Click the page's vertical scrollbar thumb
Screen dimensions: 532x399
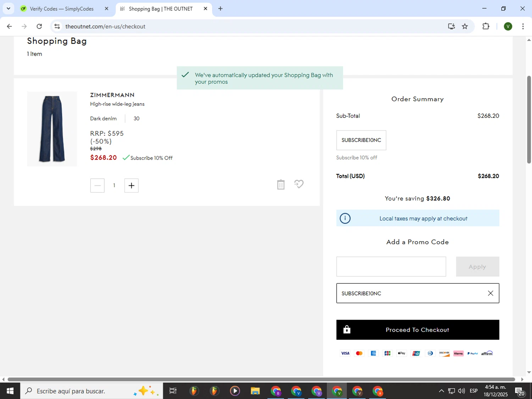[x=529, y=119]
